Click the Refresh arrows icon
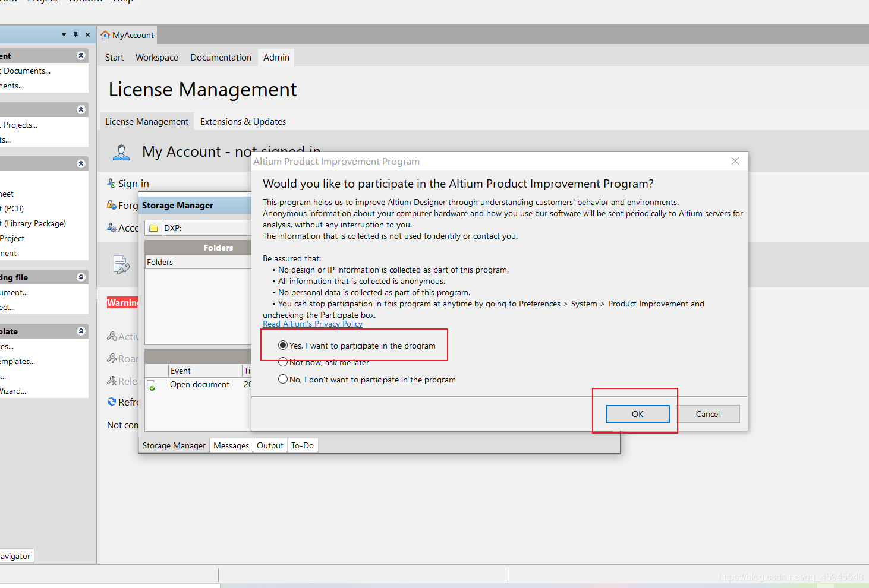Viewport: 869px width, 588px height. [111, 402]
